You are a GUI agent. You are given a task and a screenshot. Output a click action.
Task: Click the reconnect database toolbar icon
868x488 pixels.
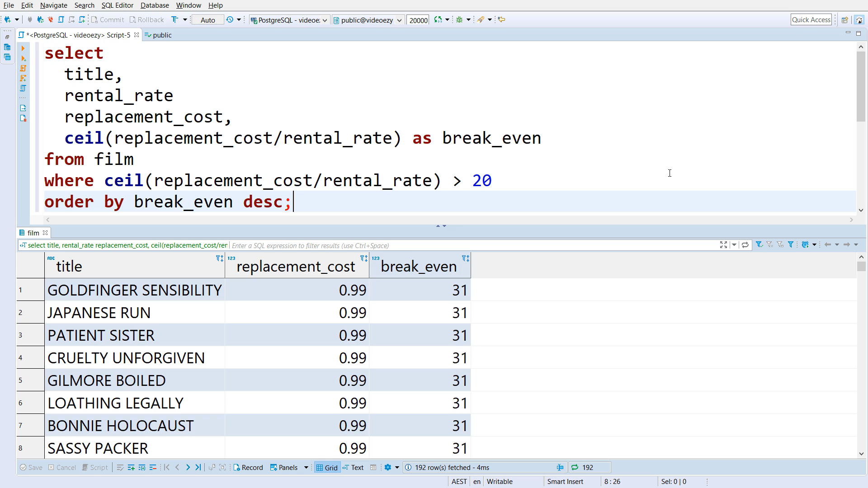(40, 19)
